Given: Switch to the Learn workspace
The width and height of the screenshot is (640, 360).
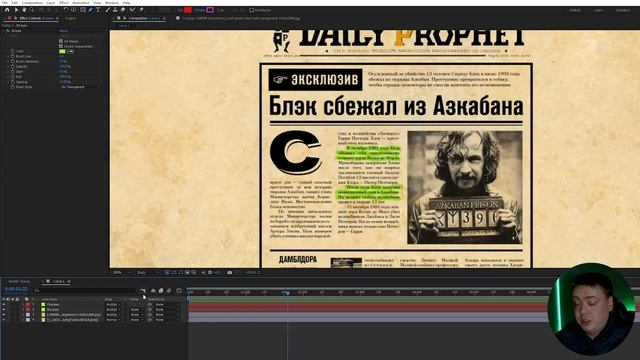Looking at the screenshot, I should pyautogui.click(x=598, y=10).
